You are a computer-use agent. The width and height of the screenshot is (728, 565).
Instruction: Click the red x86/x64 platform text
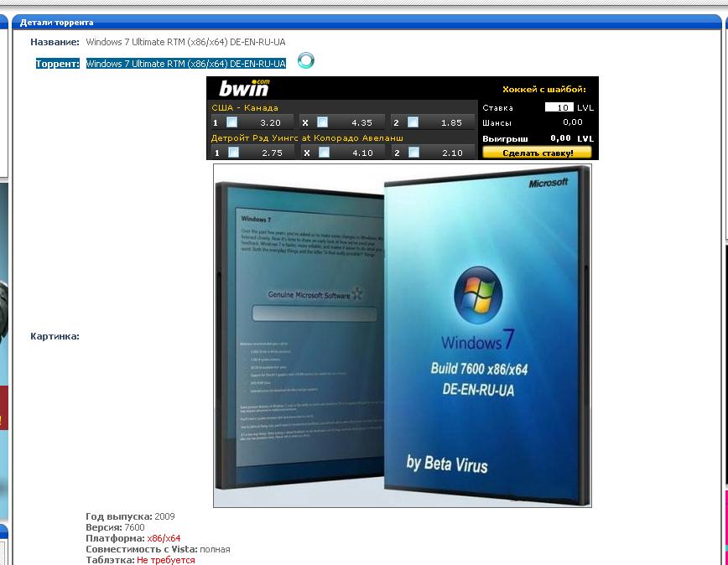pos(164,538)
